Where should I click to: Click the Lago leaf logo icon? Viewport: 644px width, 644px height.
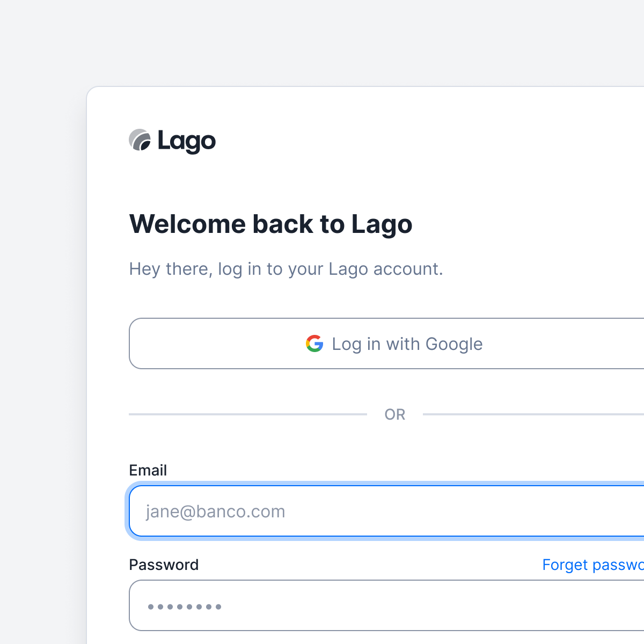(x=140, y=140)
